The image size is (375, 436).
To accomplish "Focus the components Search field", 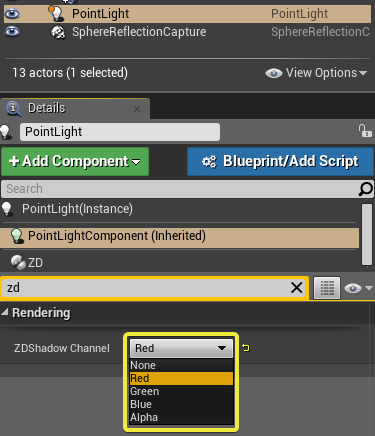I will pyautogui.click(x=180, y=189).
